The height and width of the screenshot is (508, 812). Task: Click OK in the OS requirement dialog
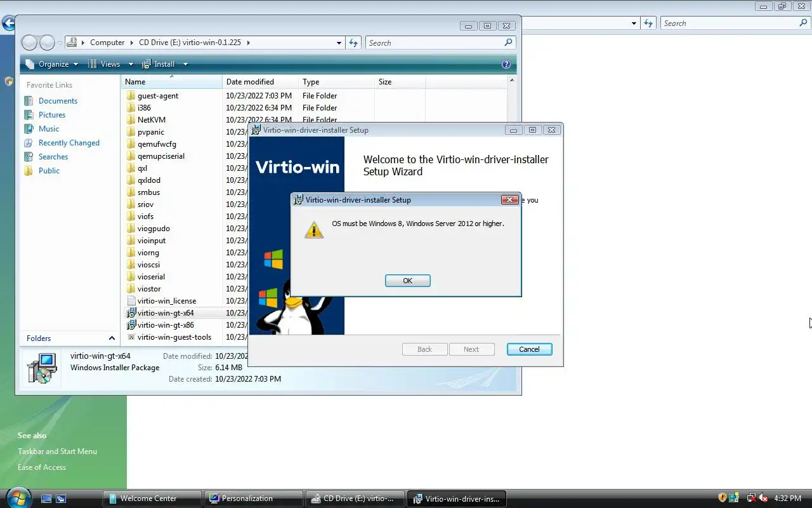(407, 281)
